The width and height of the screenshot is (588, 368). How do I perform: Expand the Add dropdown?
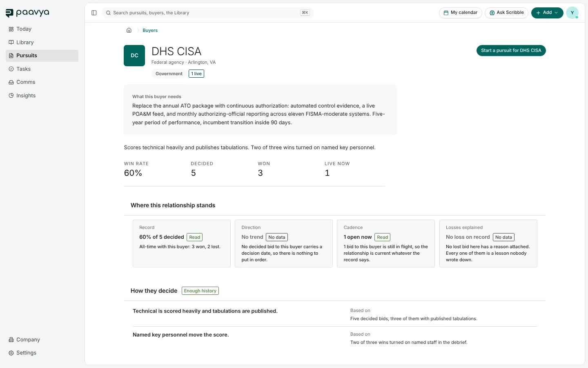[547, 13]
